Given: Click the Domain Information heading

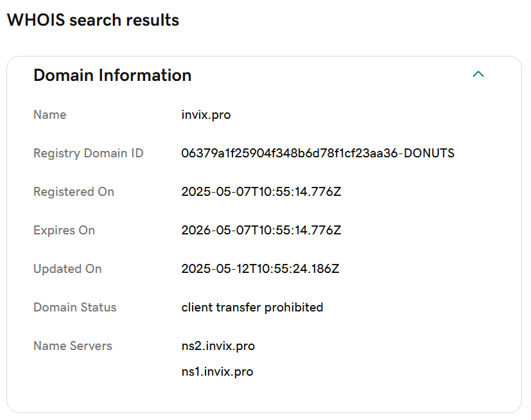Looking at the screenshot, I should point(112,75).
